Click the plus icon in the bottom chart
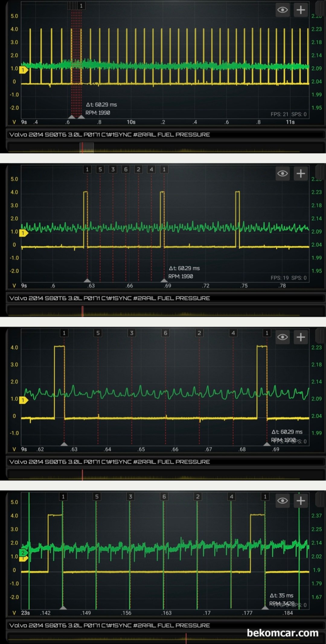 [301, 501]
